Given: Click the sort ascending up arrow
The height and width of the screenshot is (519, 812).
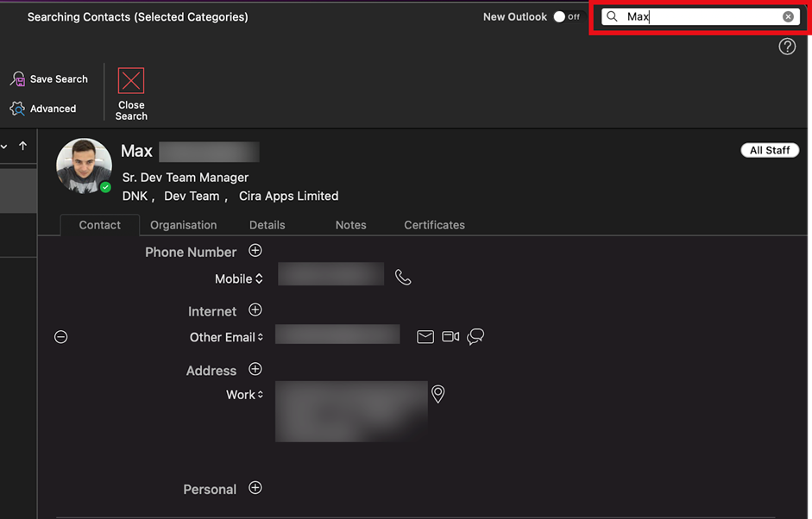Looking at the screenshot, I should pos(22,146).
